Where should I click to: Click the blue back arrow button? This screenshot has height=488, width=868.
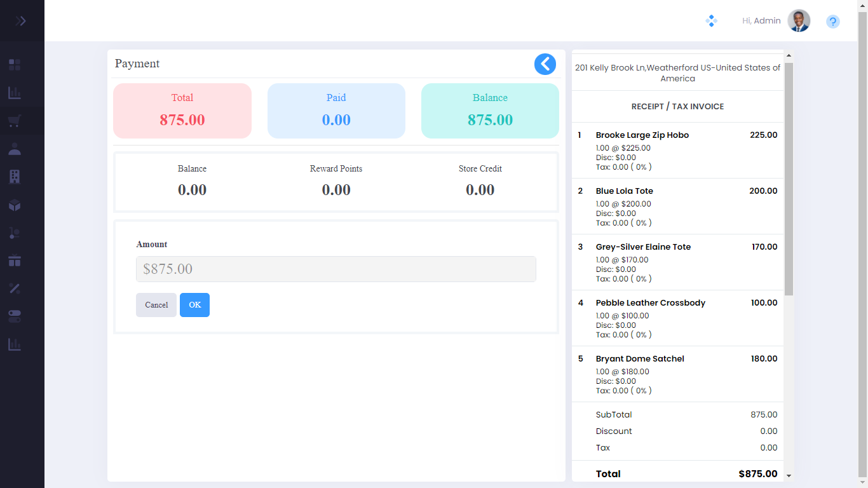545,64
